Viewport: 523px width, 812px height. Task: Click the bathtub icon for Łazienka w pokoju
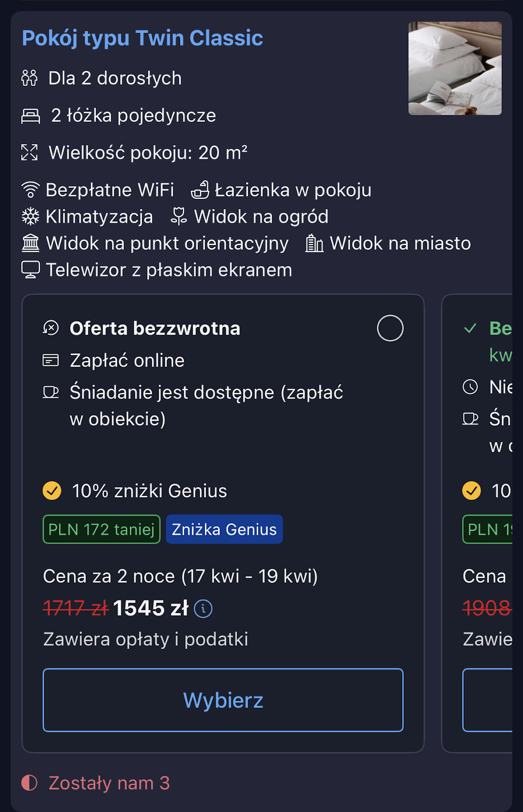(x=200, y=190)
